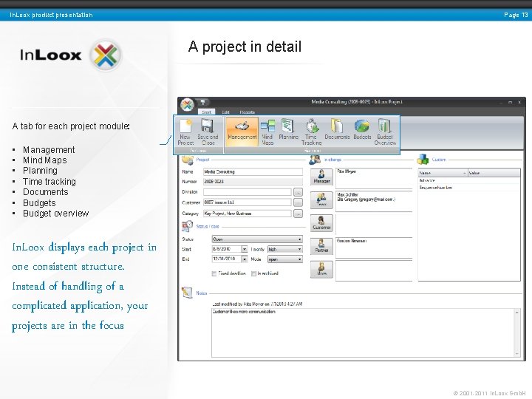Viewport: 532px width, 399px height.
Task: Click the Manager button
Action: coord(321,177)
